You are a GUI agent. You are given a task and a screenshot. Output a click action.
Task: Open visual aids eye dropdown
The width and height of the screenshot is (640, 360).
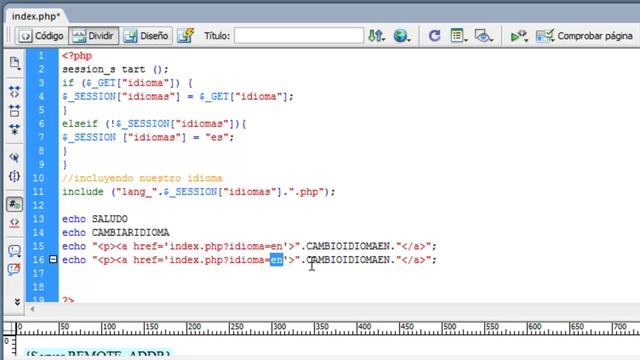[484, 36]
